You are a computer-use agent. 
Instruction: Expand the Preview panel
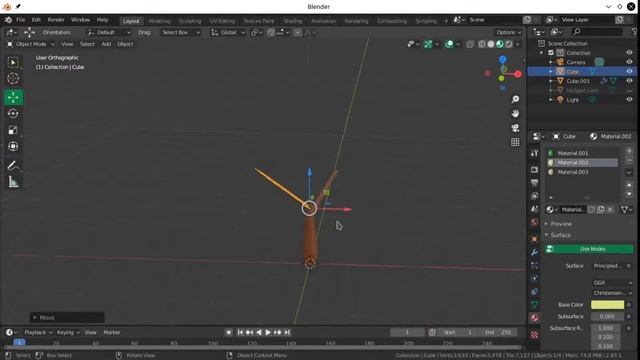click(561, 224)
